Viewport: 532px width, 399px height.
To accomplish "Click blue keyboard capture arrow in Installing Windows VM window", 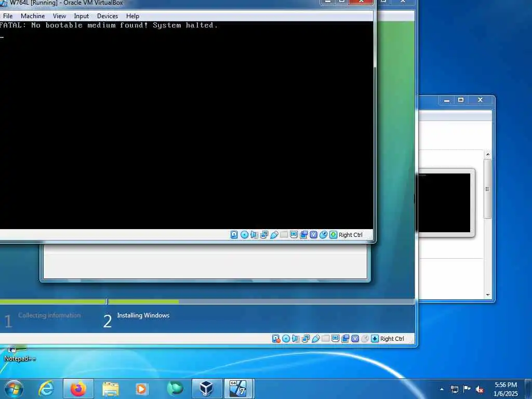I will click(375, 339).
